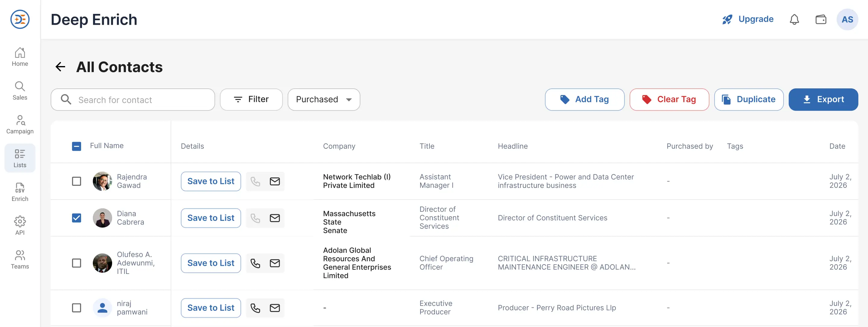This screenshot has width=868, height=327.
Task: Go to Teams in the sidebar
Action: pos(20,259)
